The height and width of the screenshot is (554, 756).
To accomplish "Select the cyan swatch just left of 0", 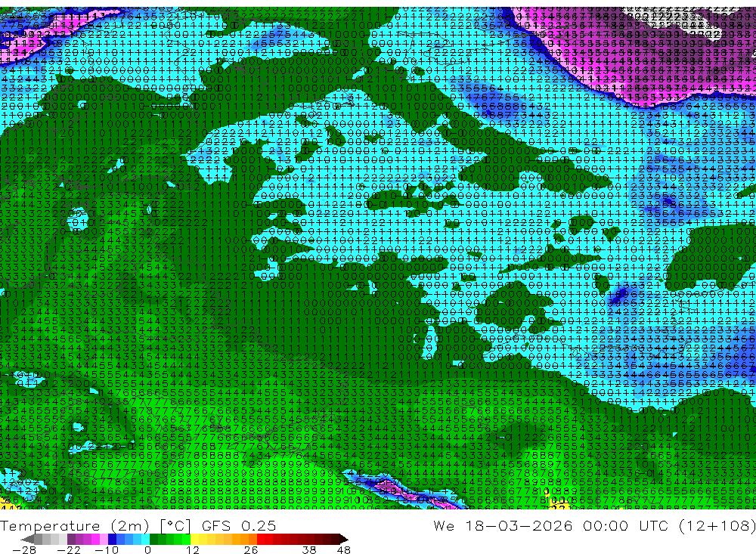I will click(x=145, y=539).
